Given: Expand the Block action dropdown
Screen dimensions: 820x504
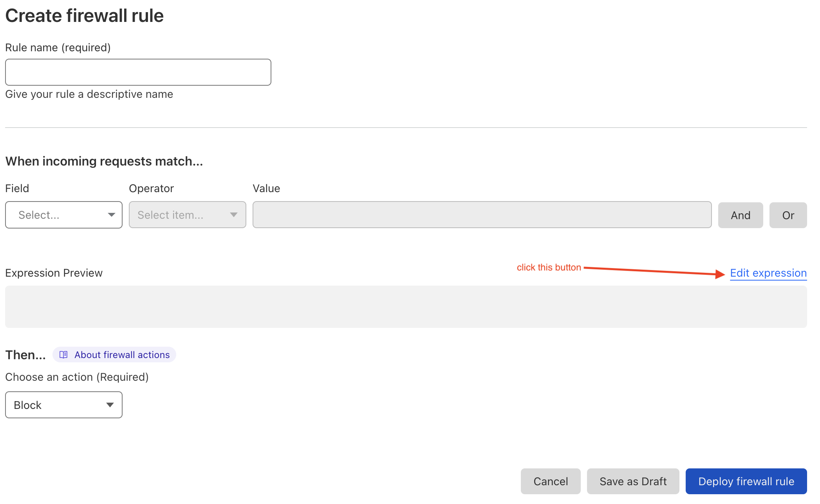Looking at the screenshot, I should [x=63, y=405].
